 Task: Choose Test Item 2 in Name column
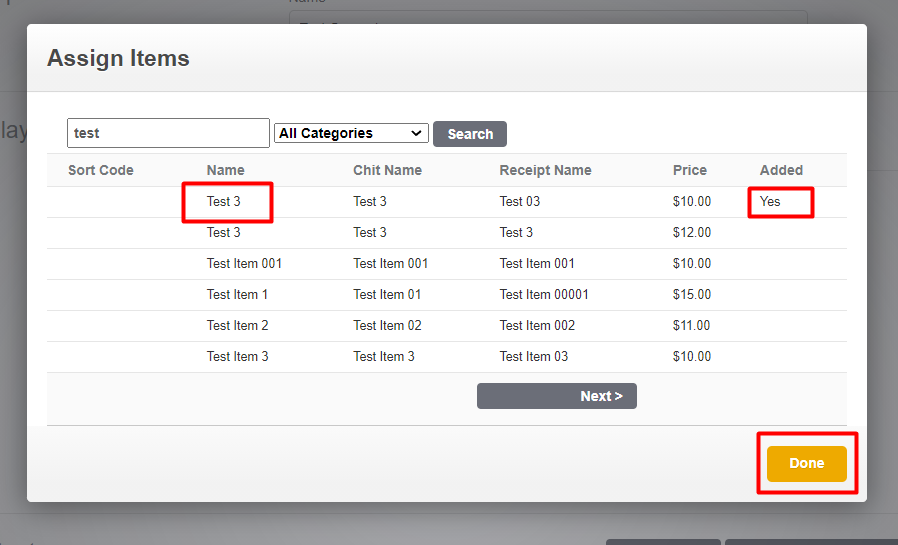pos(237,325)
